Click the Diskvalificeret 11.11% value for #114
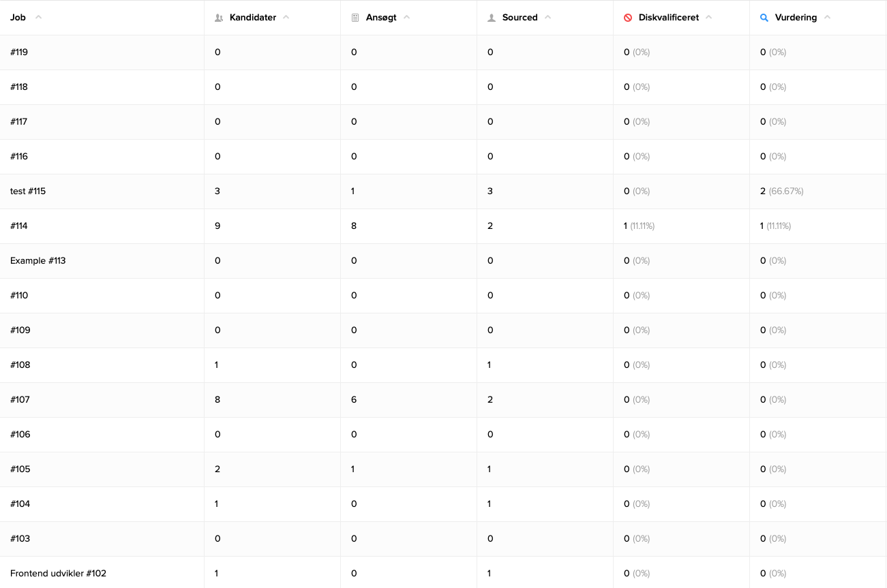This screenshot has width=887, height=588. click(642, 226)
